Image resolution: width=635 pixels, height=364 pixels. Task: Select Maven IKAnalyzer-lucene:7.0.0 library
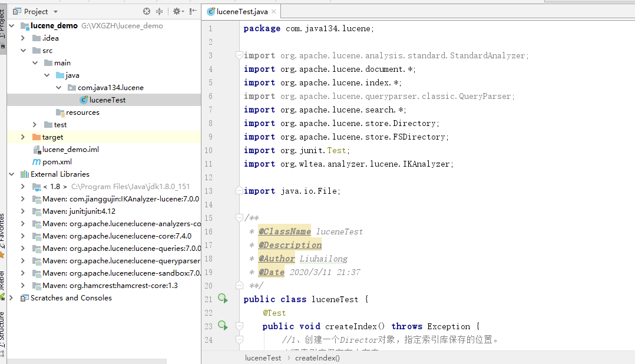[121, 199]
